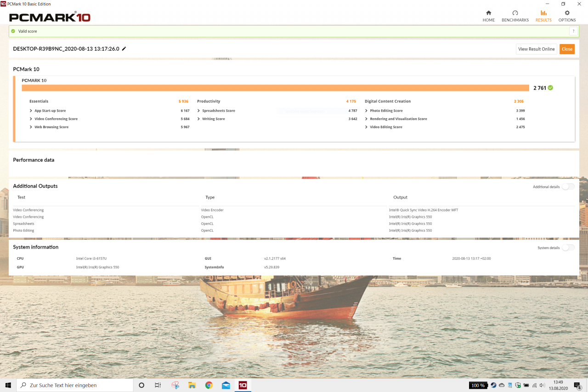Open Task View on the taskbar
The width and height of the screenshot is (588, 392).
[158, 385]
